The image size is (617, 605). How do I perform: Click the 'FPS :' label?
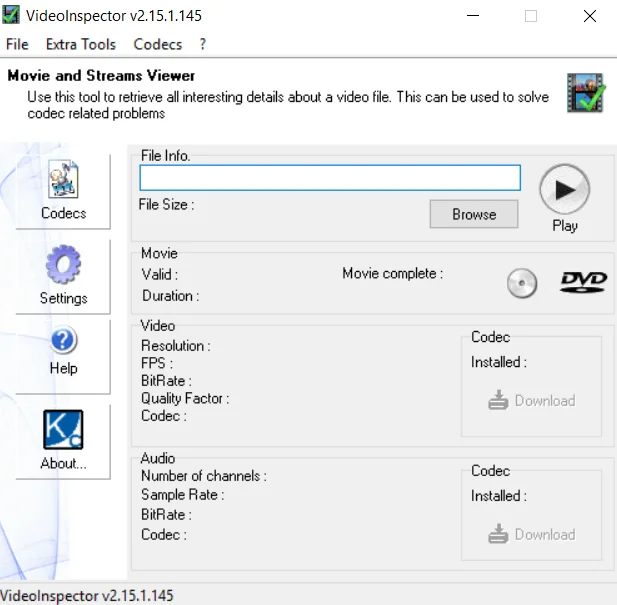tap(157, 363)
